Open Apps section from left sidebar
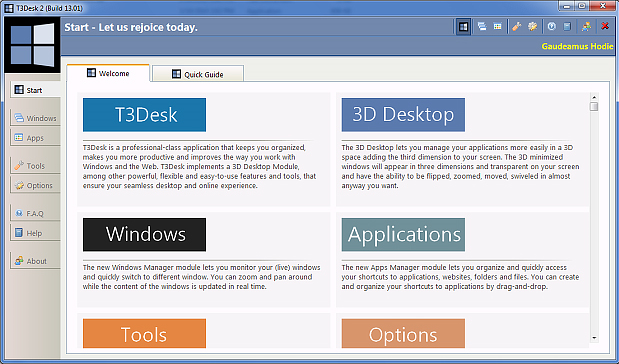This screenshot has width=619, height=364. (35, 138)
